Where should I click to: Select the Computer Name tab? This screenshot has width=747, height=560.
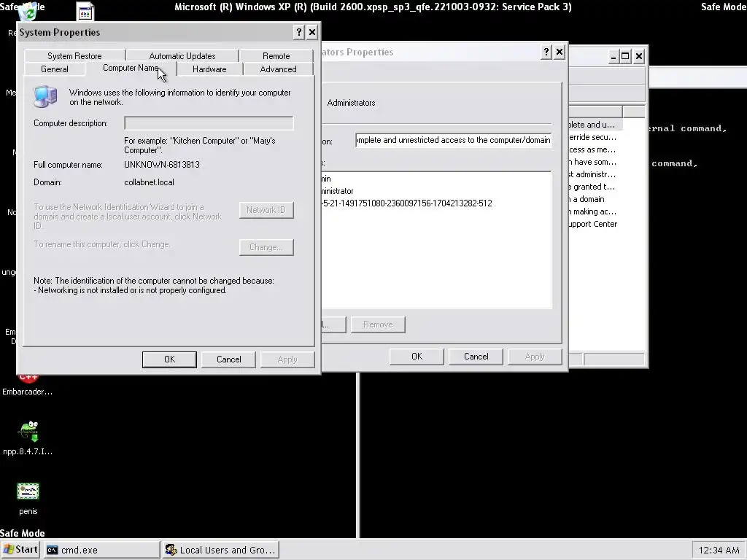point(131,68)
